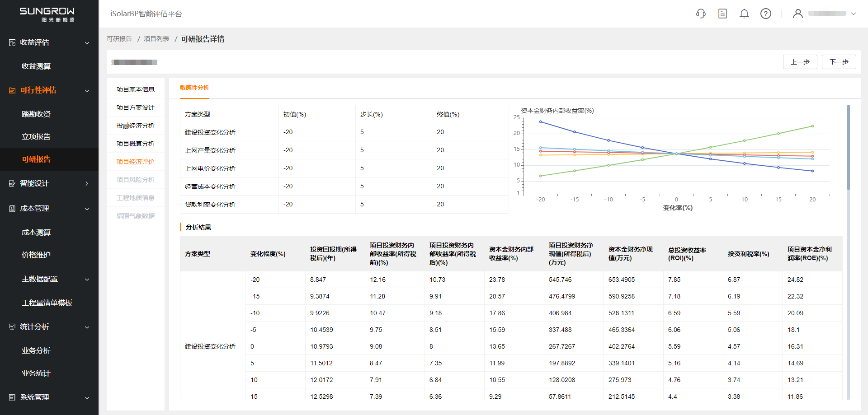Click the 智能设计 sidebar icon
Image resolution: width=868 pixels, height=415 pixels.
(12, 183)
